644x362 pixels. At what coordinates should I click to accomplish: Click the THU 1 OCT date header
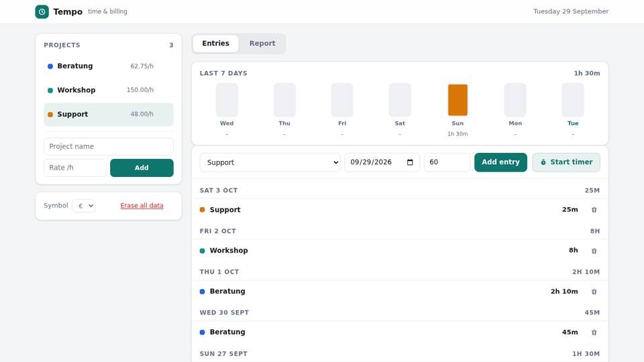point(219,271)
